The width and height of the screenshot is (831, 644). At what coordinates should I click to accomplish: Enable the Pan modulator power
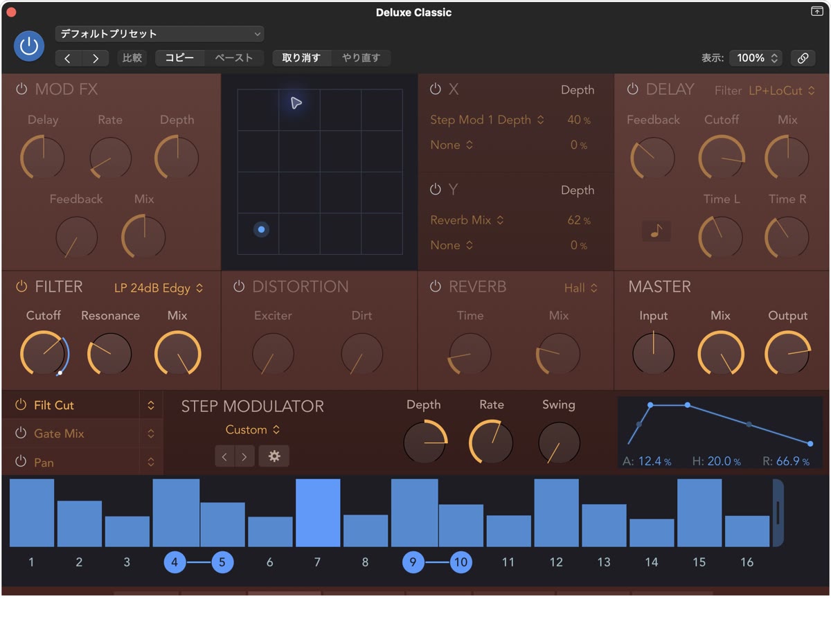click(x=21, y=462)
